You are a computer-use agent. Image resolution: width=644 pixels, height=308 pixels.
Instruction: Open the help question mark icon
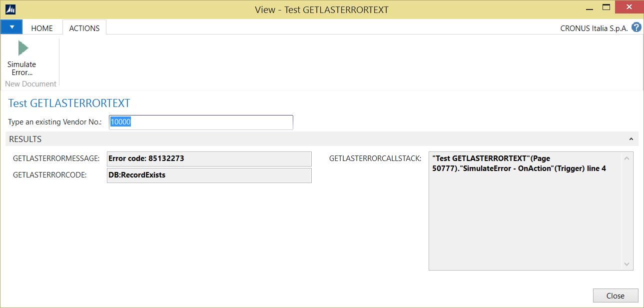[x=636, y=27]
